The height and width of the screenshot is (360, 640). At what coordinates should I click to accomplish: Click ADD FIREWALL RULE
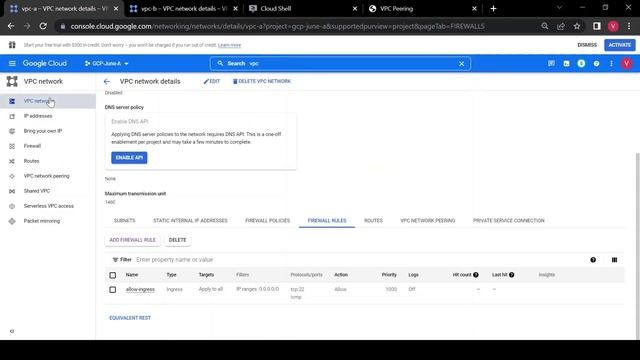[132, 240]
